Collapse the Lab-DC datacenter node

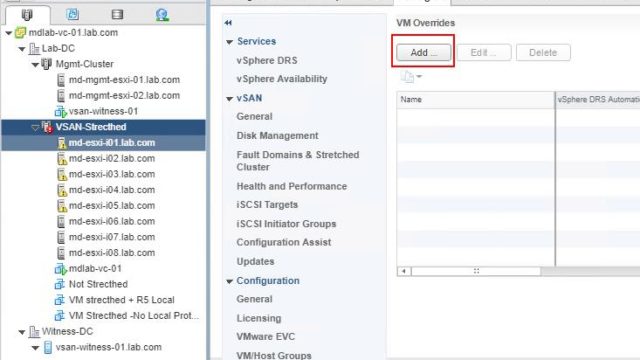click(x=22, y=49)
